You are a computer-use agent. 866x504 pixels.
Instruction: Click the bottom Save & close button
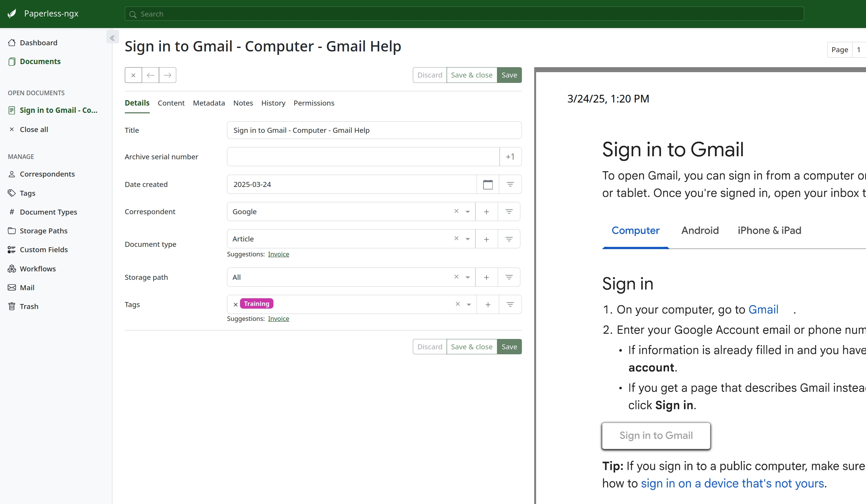(x=472, y=347)
